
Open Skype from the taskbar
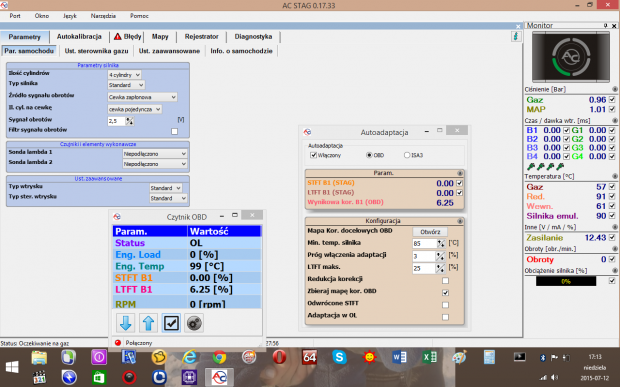(x=339, y=357)
